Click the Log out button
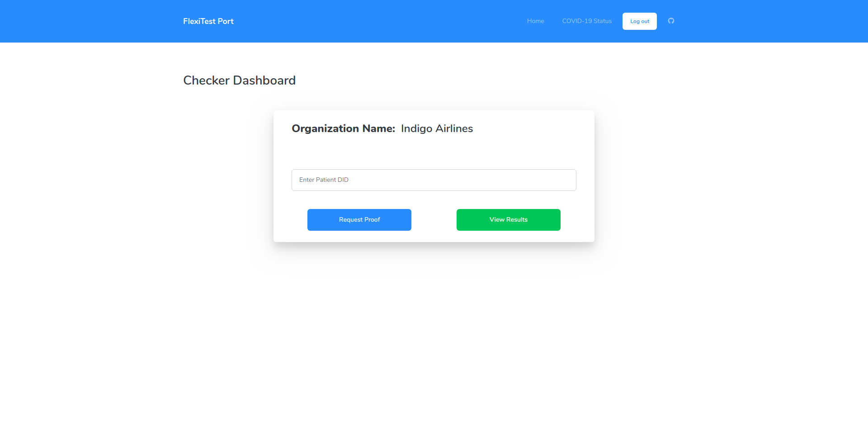This screenshot has height=423, width=868. click(640, 21)
